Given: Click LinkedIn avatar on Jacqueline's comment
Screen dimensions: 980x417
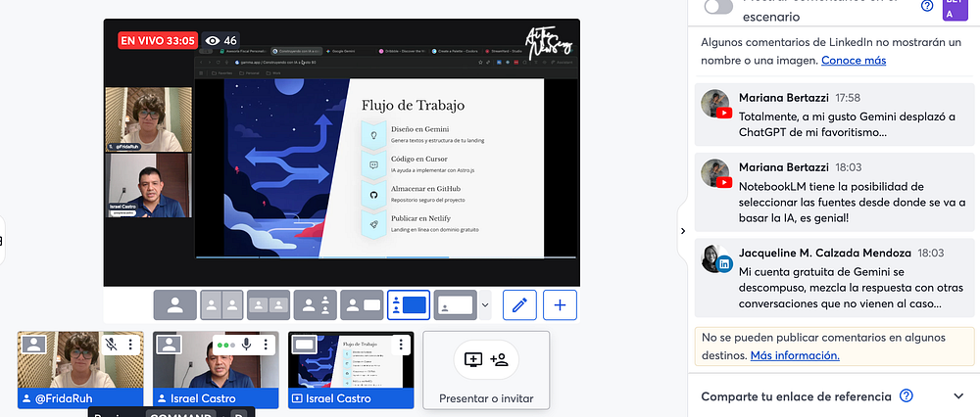Looking at the screenshot, I should pyautogui.click(x=716, y=259).
